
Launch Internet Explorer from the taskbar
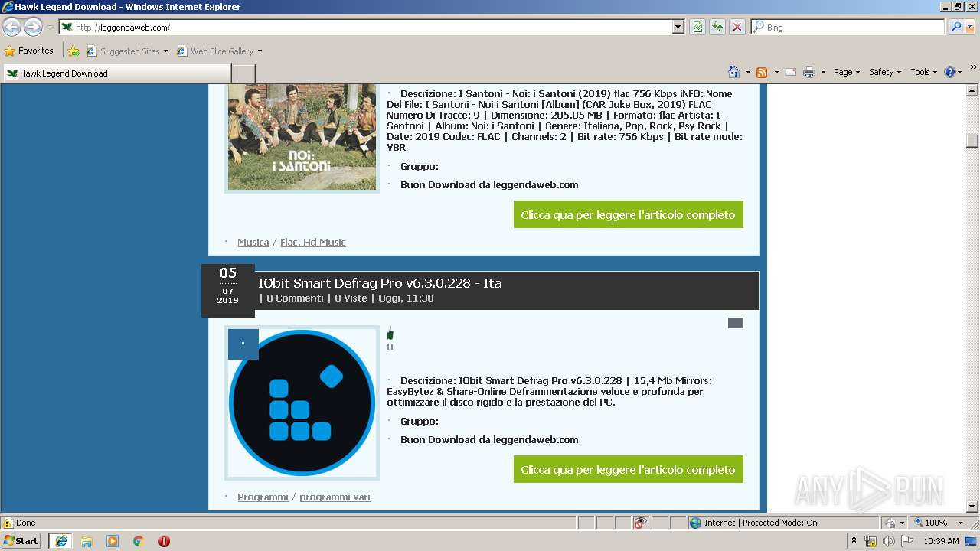coord(60,541)
